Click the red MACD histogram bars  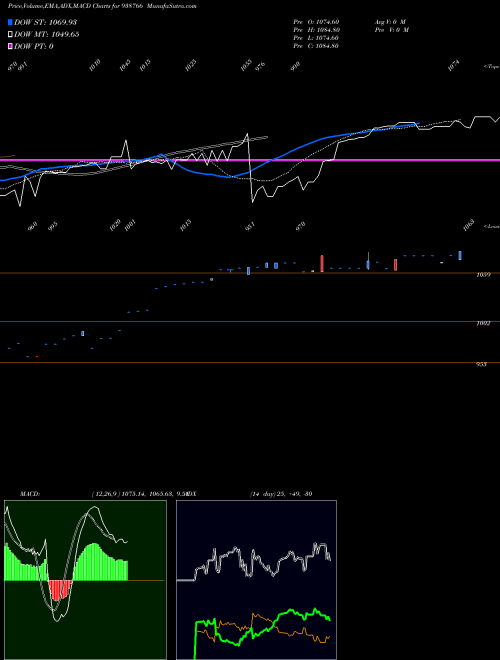tap(60, 589)
